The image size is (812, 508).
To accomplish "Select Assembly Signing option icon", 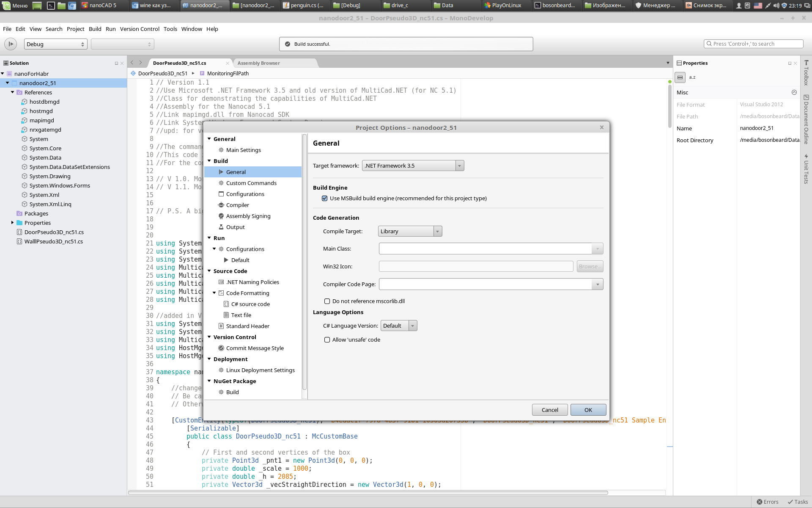I will click(221, 216).
